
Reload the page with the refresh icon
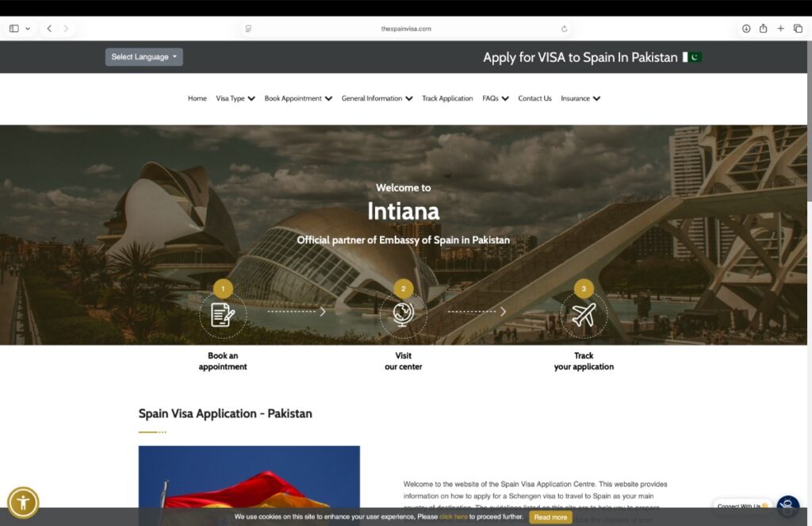point(564,29)
